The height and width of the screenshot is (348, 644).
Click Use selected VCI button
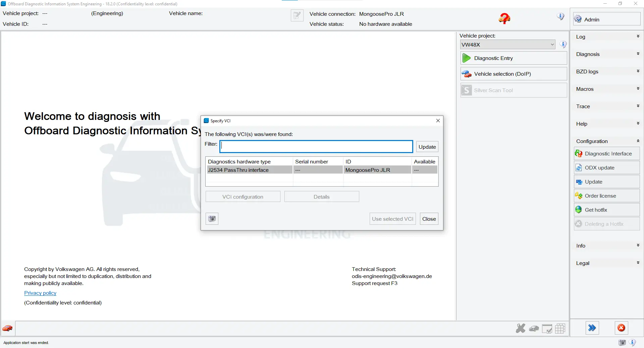(x=392, y=219)
